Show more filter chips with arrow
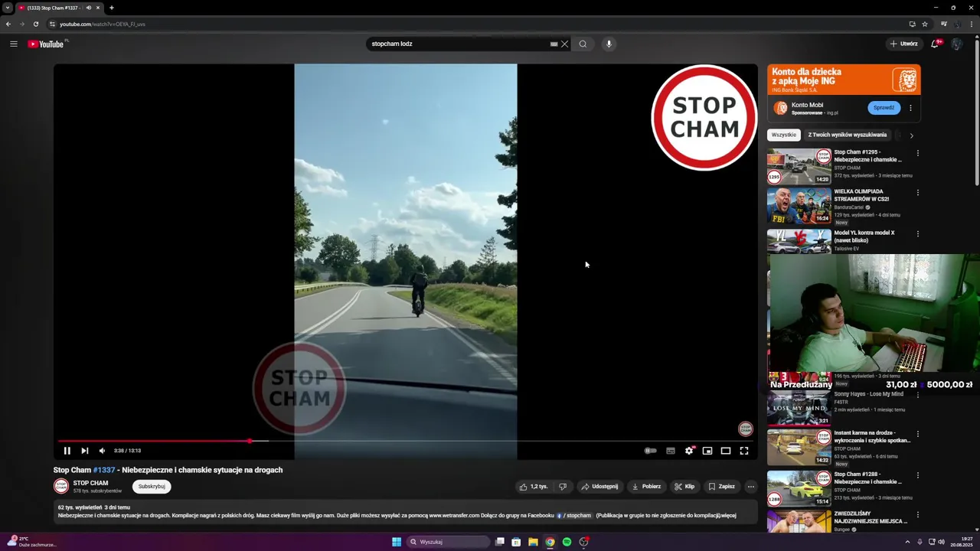 (x=911, y=135)
